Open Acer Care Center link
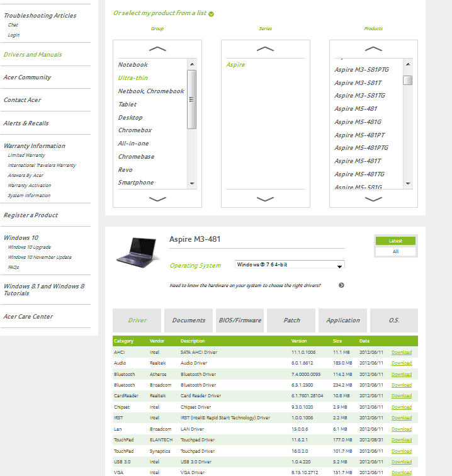This screenshot has height=476, width=452. coord(28,316)
